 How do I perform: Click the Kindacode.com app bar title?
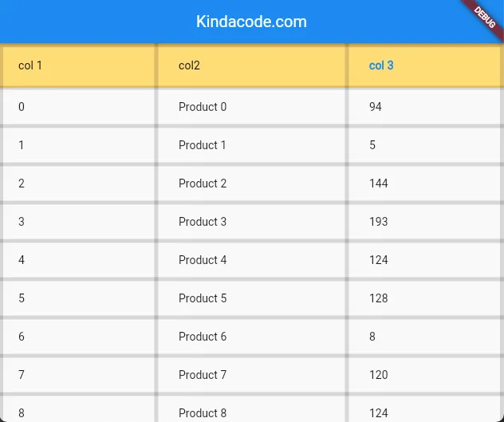(251, 22)
